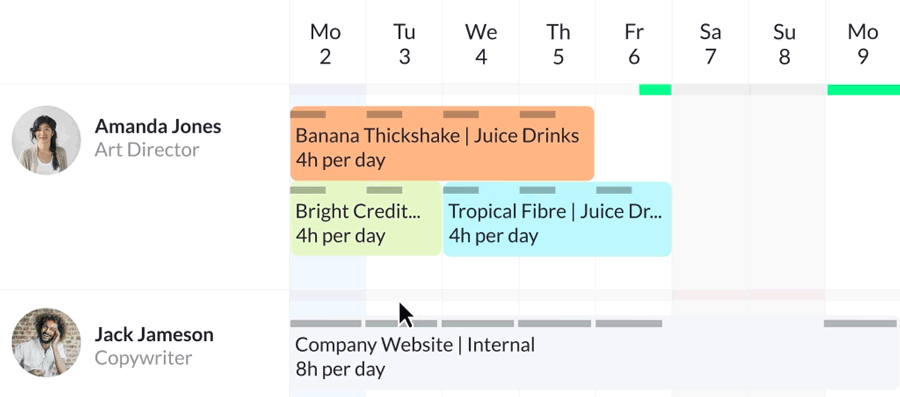Screen dimensions: 900x397
Task: Click the green availability bar on Friday 6
Action: click(x=655, y=89)
